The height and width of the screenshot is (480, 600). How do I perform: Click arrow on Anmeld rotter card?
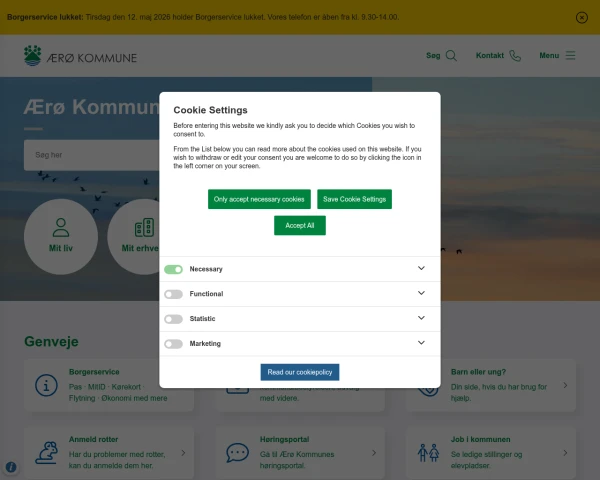tap(183, 453)
